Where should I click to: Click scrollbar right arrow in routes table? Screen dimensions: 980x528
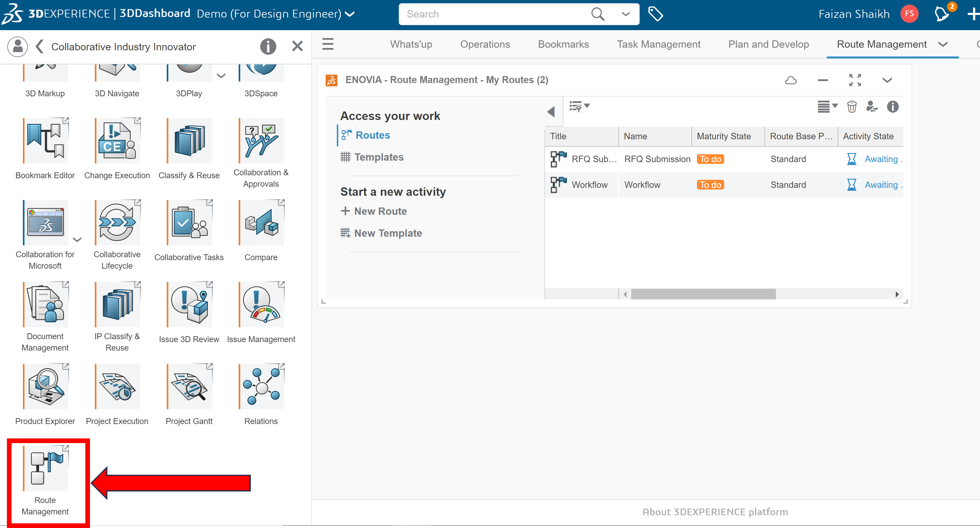[x=897, y=294]
